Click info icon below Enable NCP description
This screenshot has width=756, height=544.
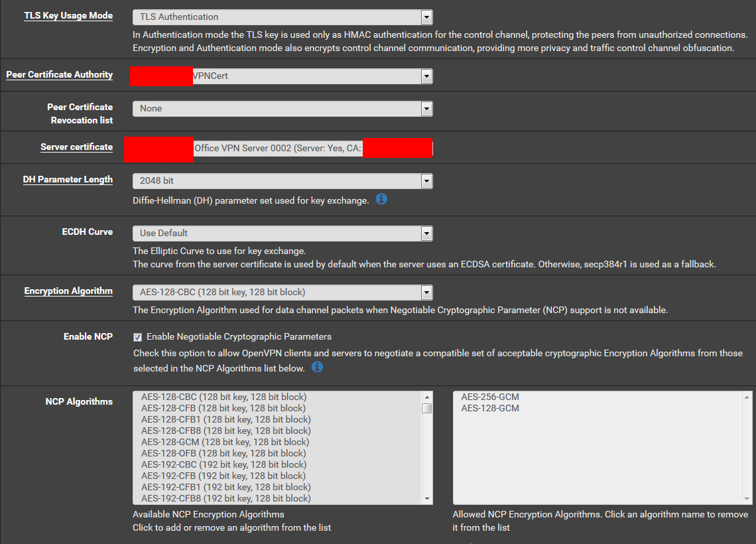[317, 367]
